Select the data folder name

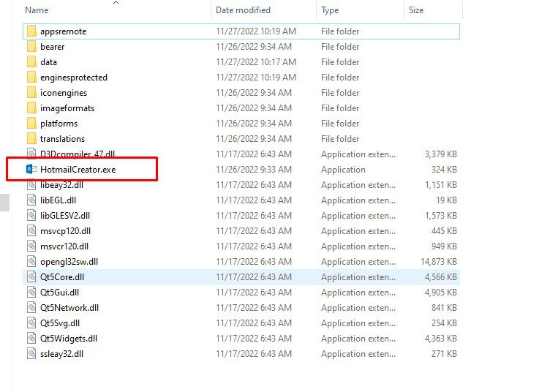point(48,62)
